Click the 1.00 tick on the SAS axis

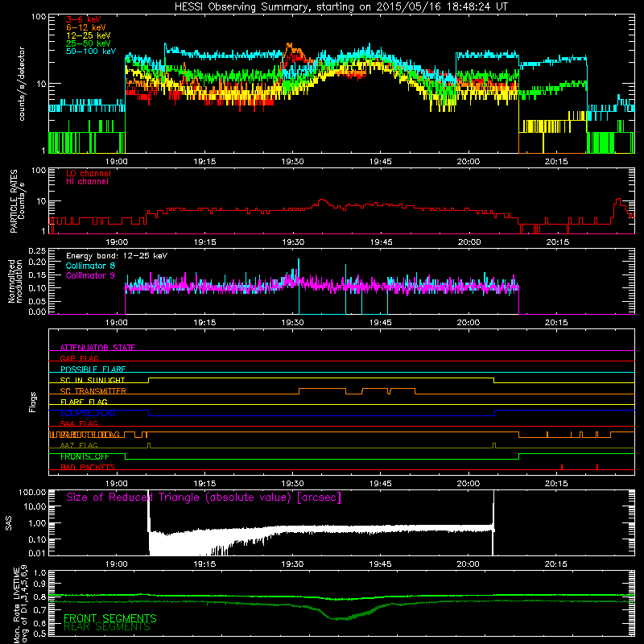pos(37,523)
